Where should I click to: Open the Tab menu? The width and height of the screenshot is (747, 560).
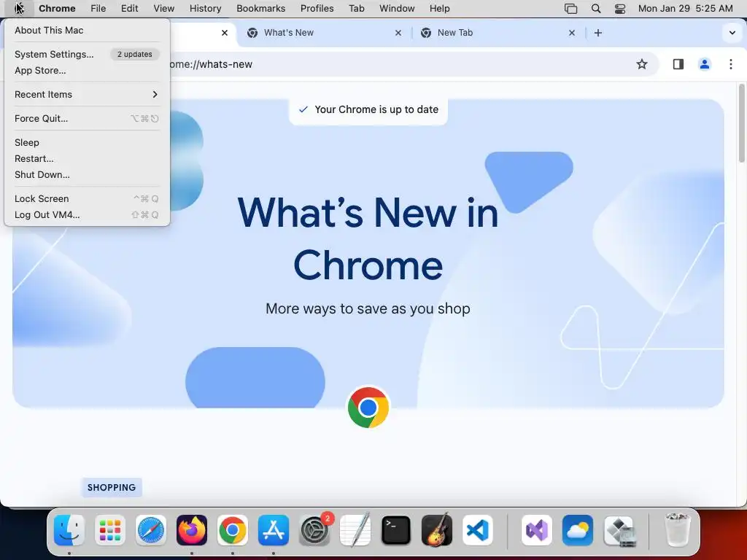(x=356, y=9)
